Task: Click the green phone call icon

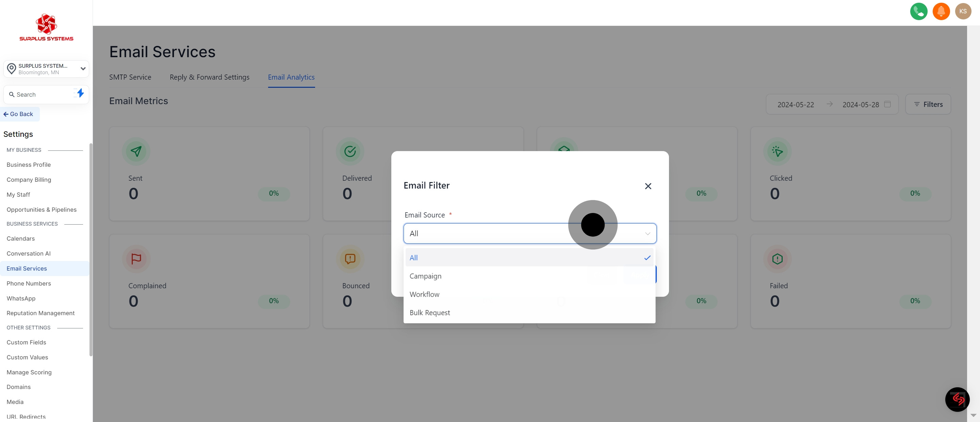Action: pos(918,12)
